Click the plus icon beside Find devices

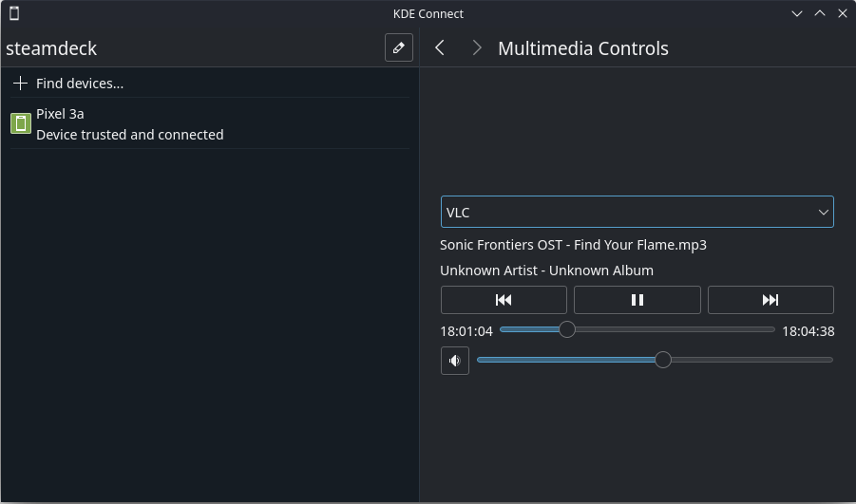pyautogui.click(x=20, y=84)
